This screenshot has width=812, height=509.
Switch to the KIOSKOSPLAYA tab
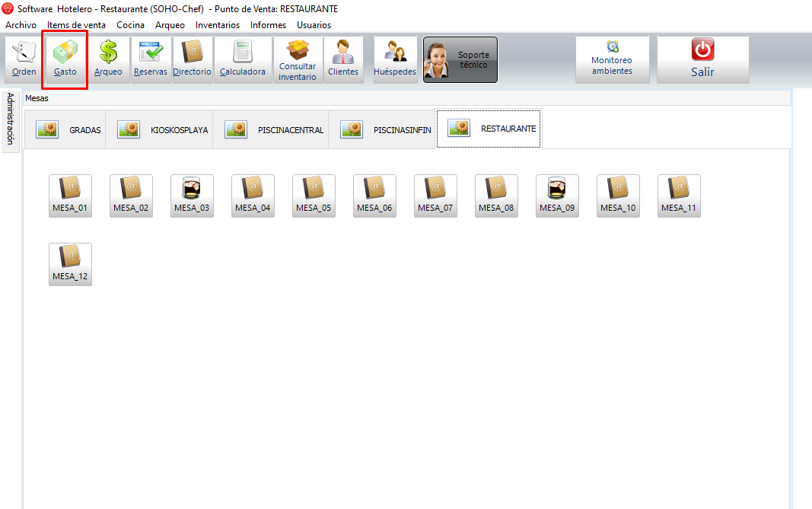point(159,129)
